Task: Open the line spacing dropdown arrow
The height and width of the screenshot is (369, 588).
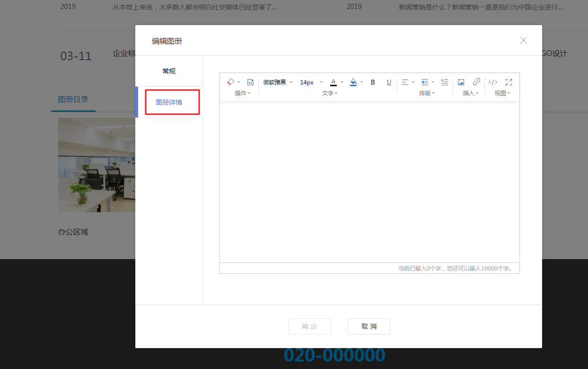Action: [x=433, y=82]
